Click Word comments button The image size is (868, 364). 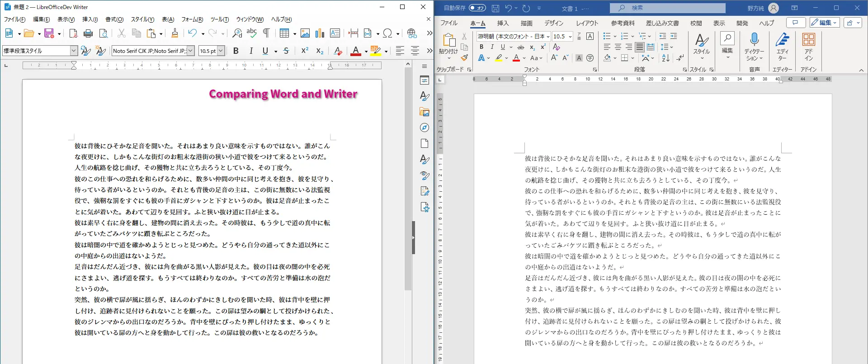pyautogui.click(x=796, y=23)
